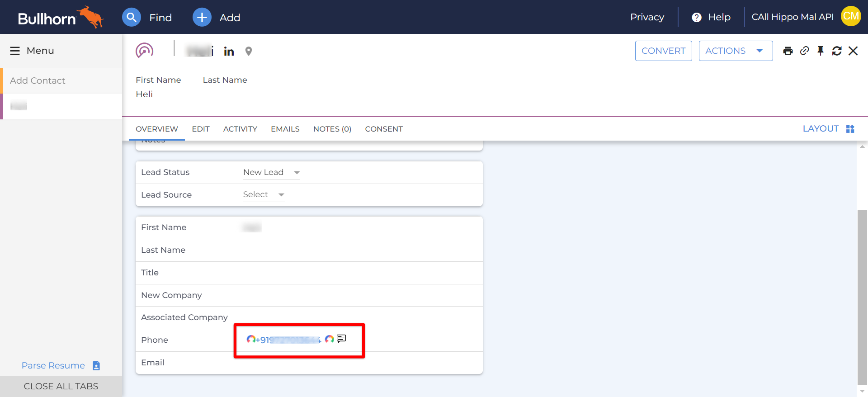Refresh the record with refresh icon
Viewport: 868px width, 397px height.
pos(837,51)
